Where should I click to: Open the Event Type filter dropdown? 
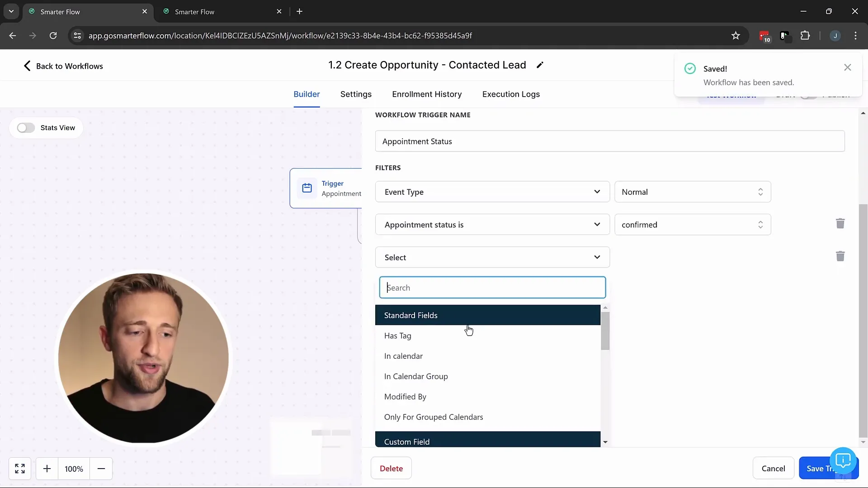tap(492, 192)
